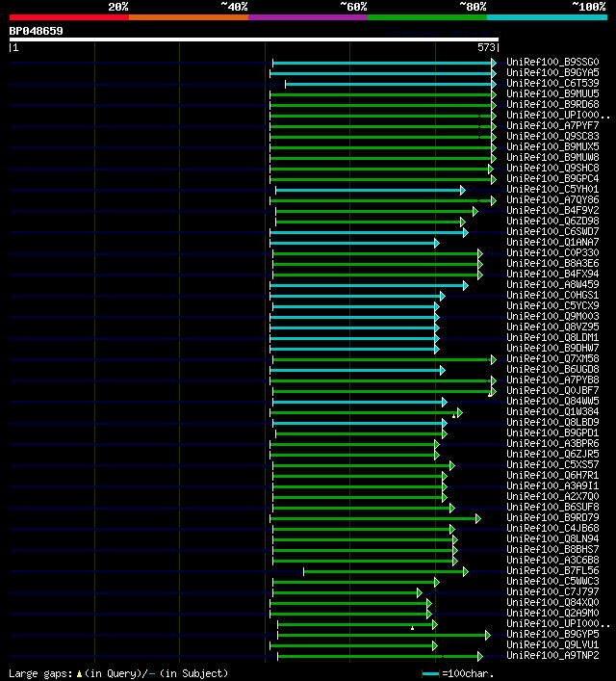
Task: Click the cyan ~100% identity color bar
Action: pyautogui.click(x=547, y=17)
